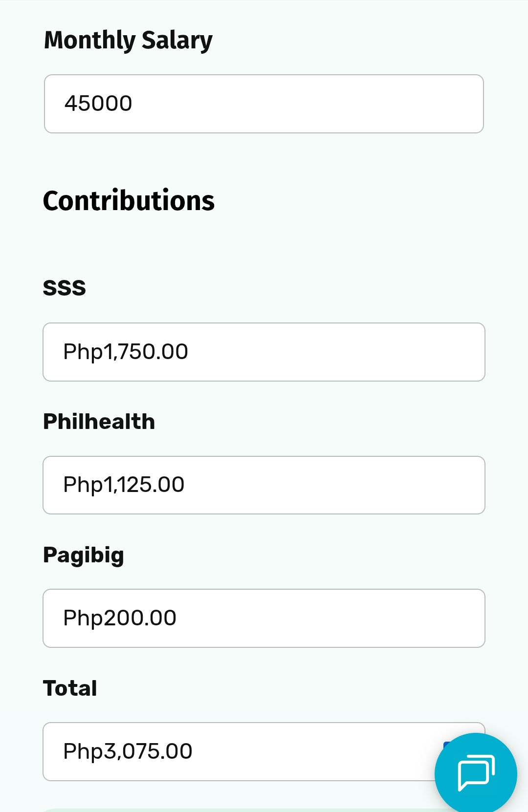This screenshot has height=812, width=528.
Task: Select the Php1,125.00 amount text
Action: [x=124, y=485]
